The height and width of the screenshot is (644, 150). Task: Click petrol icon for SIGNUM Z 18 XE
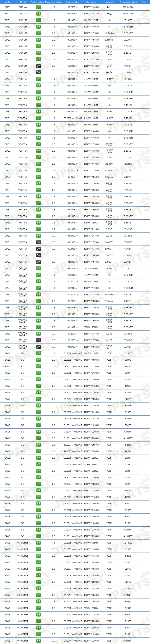(x=38, y=20)
